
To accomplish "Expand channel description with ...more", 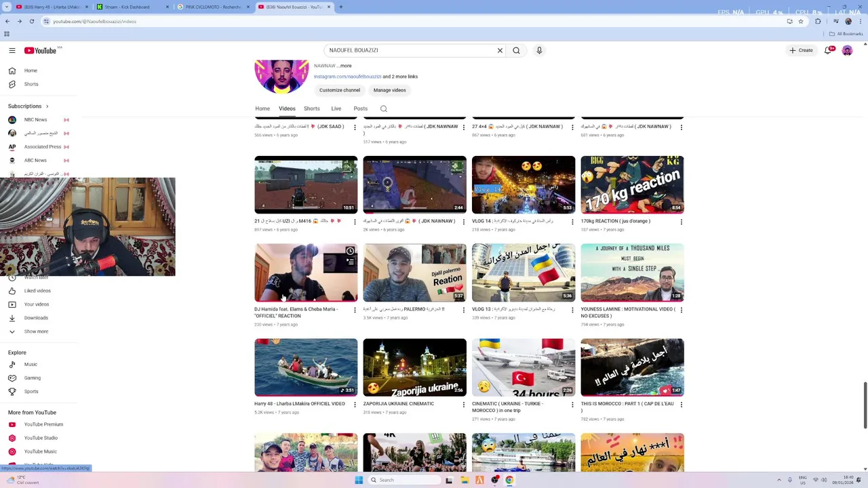I will 344,66.
